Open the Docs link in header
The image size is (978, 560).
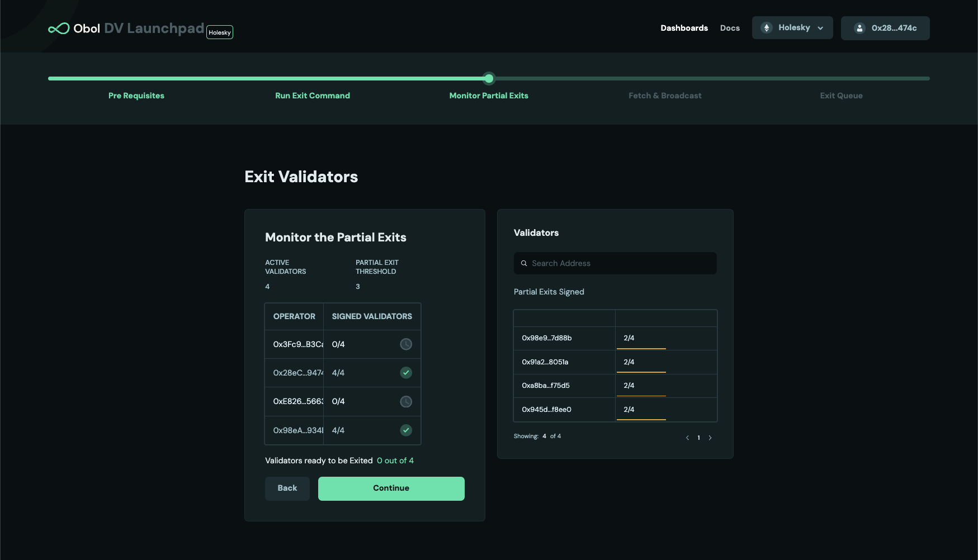click(x=730, y=28)
